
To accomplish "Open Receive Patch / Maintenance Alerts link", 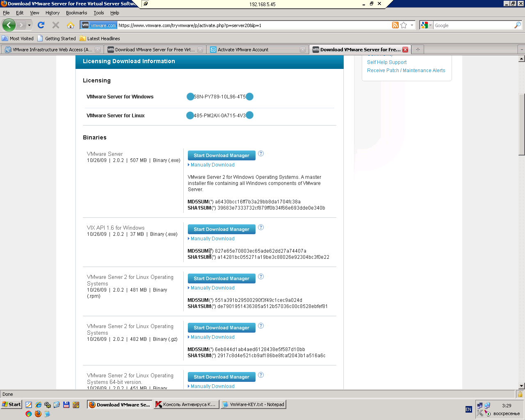I will point(406,71).
